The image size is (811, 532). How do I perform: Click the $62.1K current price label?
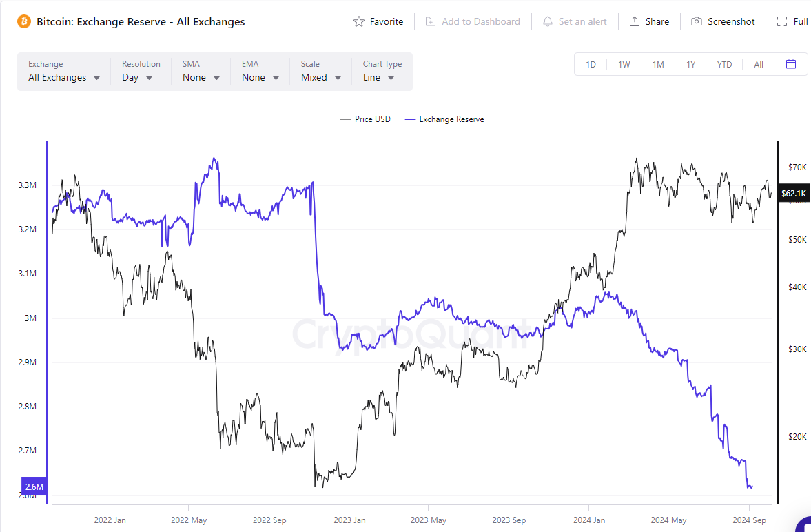pyautogui.click(x=791, y=194)
